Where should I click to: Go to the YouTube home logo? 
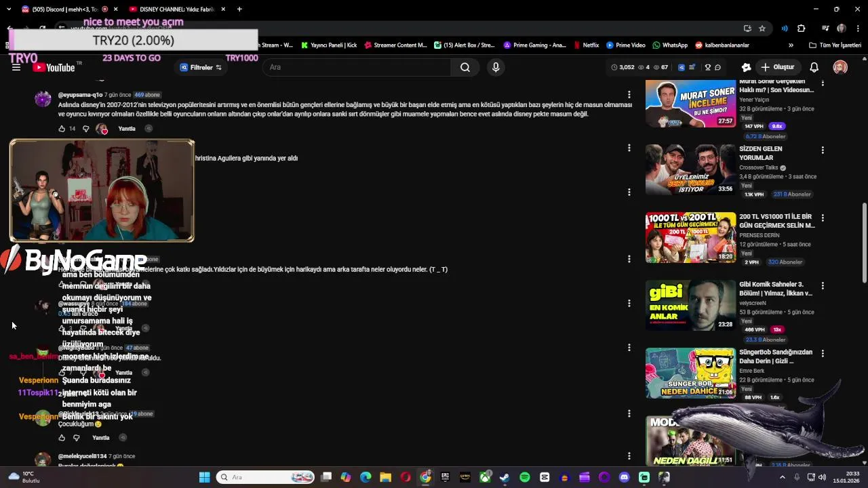[54, 67]
